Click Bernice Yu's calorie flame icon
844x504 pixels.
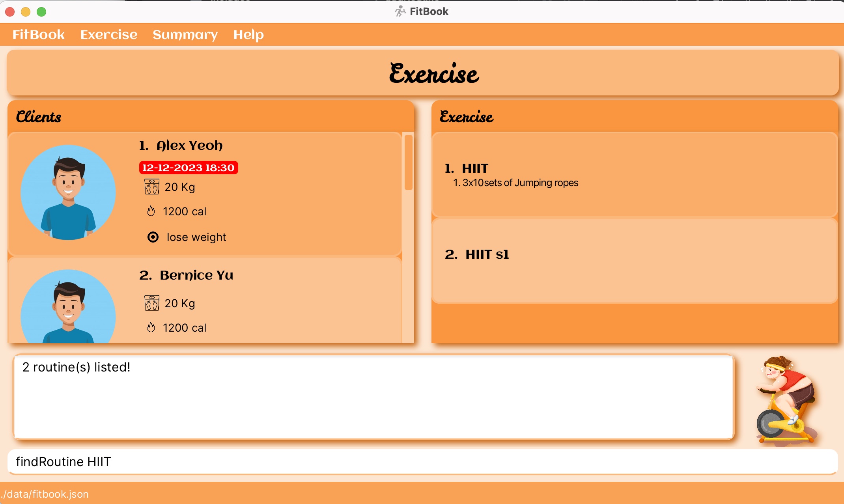(151, 327)
